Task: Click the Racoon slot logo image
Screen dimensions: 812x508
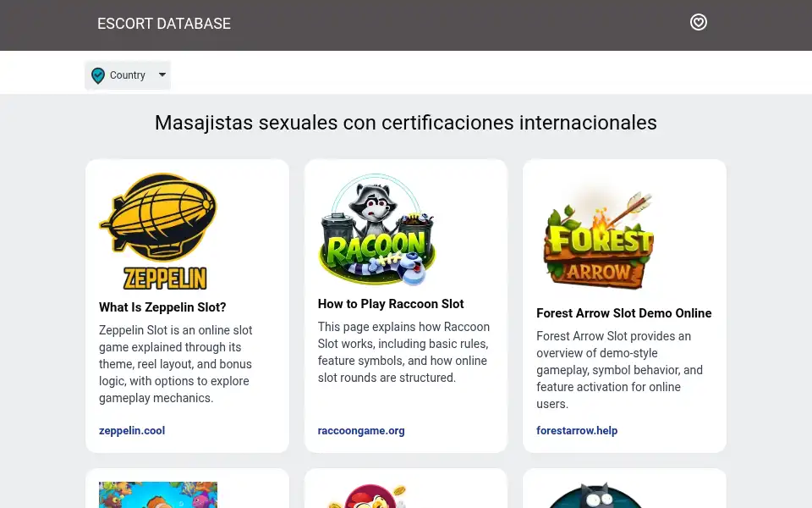Action: pos(377,229)
